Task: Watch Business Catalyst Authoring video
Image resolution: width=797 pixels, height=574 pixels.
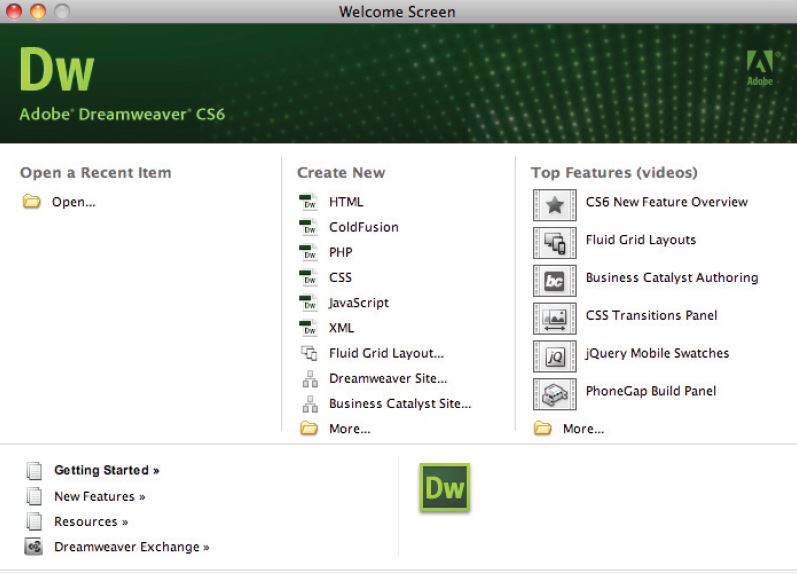Action: tap(672, 278)
